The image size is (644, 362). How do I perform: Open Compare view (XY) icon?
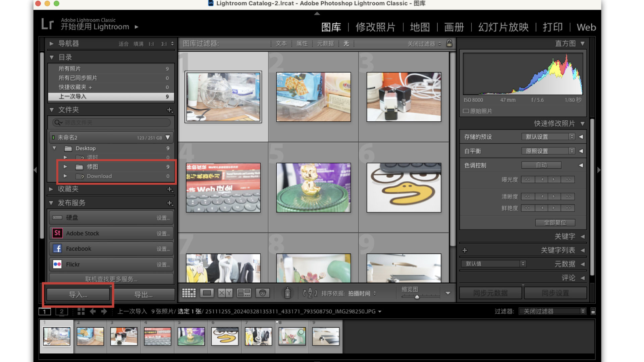click(225, 293)
